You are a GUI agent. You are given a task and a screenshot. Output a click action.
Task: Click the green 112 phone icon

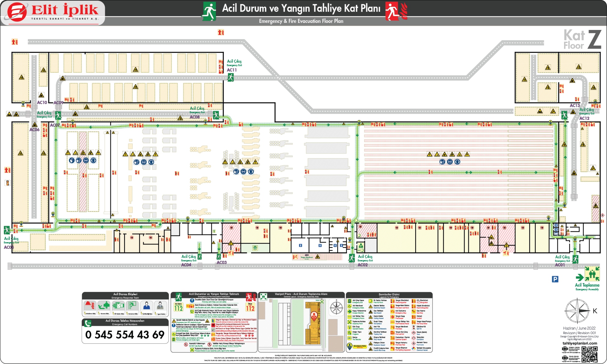[x=88, y=323]
